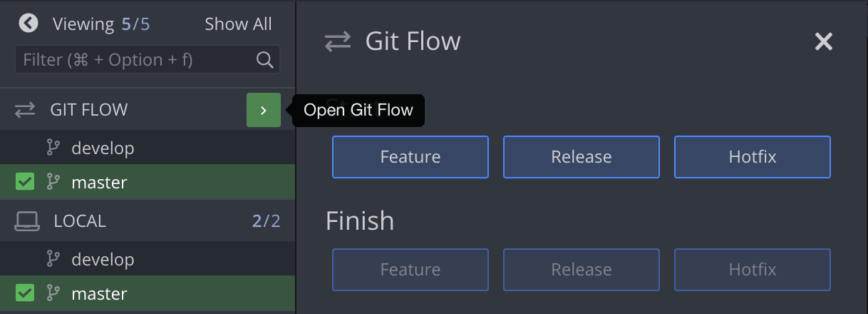868x314 pixels.
Task: Click the branch icon beside Git Flow master
Action: tap(53, 182)
